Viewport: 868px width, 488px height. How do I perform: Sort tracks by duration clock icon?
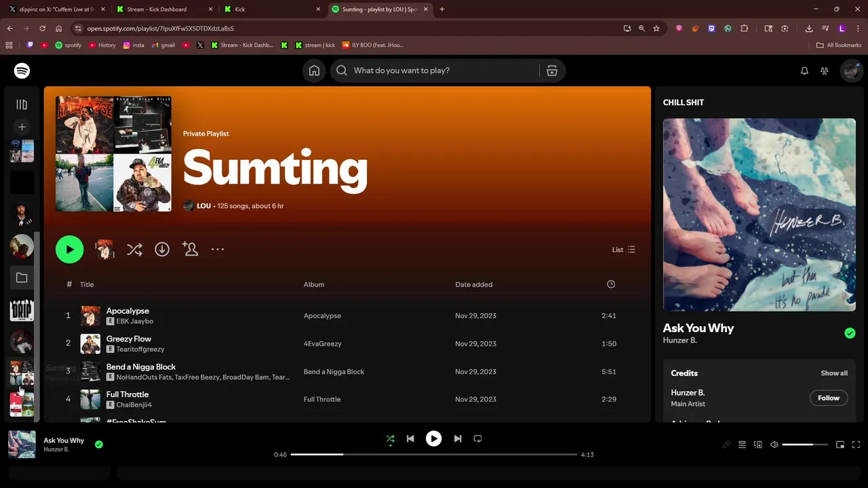click(x=611, y=285)
